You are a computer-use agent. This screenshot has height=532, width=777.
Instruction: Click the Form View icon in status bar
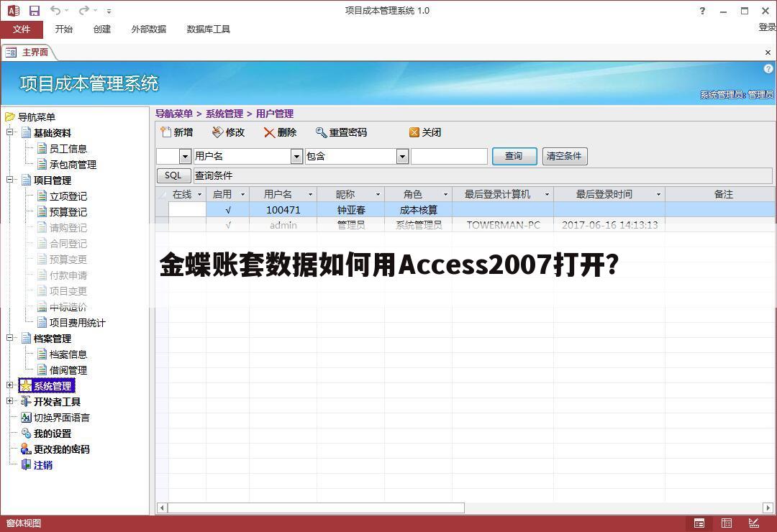[699, 523]
